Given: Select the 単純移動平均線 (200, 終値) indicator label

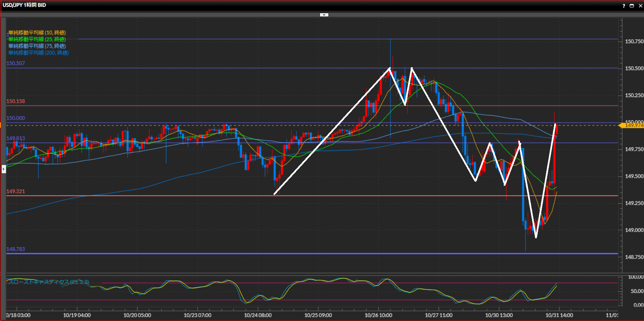Looking at the screenshot, I should click(38, 53).
